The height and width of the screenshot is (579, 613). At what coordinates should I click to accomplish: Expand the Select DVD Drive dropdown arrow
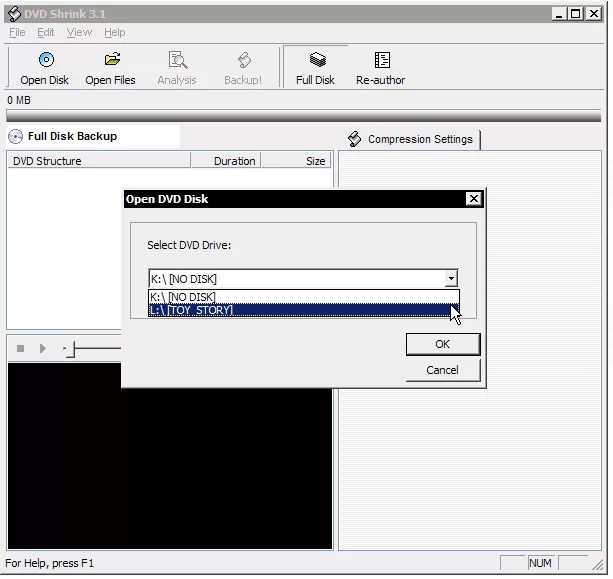click(451, 279)
